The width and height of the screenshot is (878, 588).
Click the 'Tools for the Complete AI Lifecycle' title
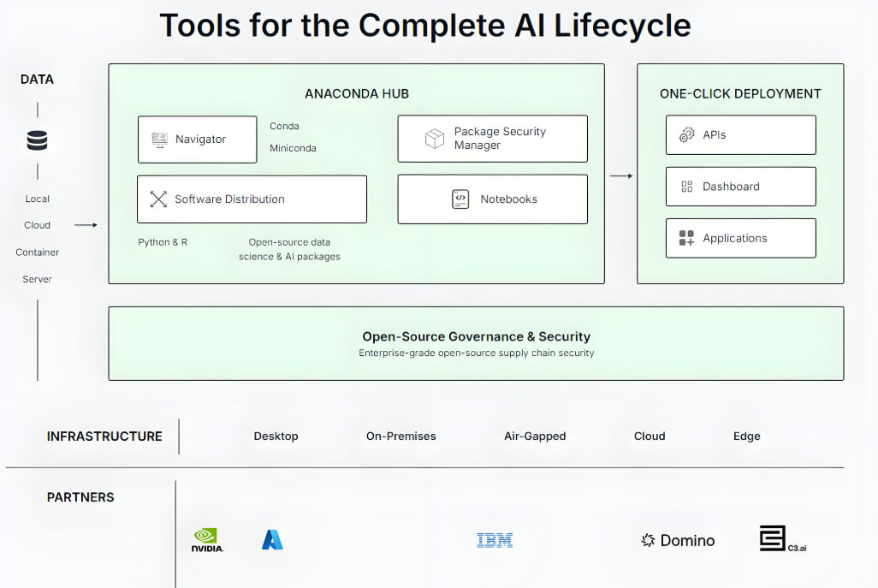pos(425,26)
